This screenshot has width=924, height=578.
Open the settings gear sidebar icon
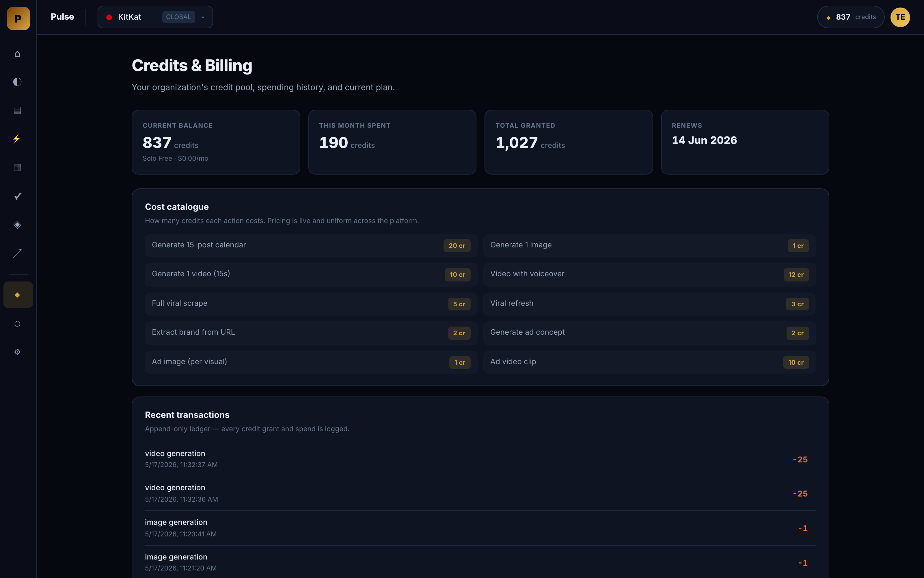click(17, 352)
